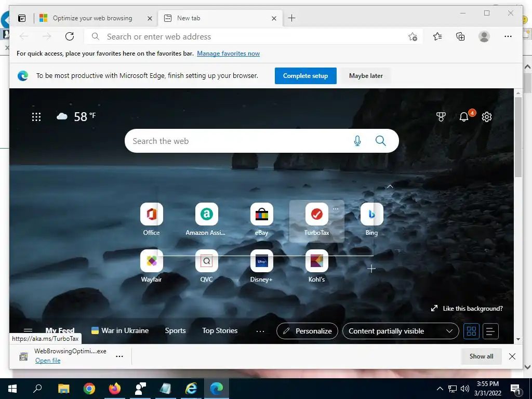Open a new browser tab
The image size is (532, 399).
click(291, 18)
